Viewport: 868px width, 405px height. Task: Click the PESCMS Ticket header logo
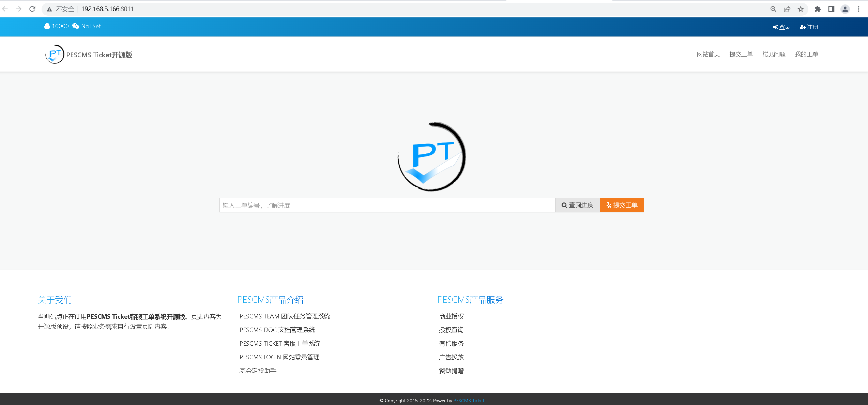55,54
